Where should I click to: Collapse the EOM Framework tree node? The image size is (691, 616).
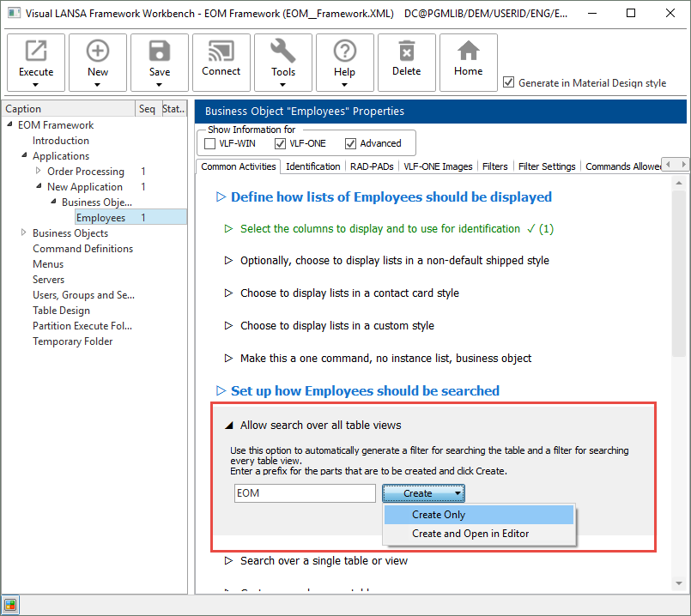pos(9,124)
